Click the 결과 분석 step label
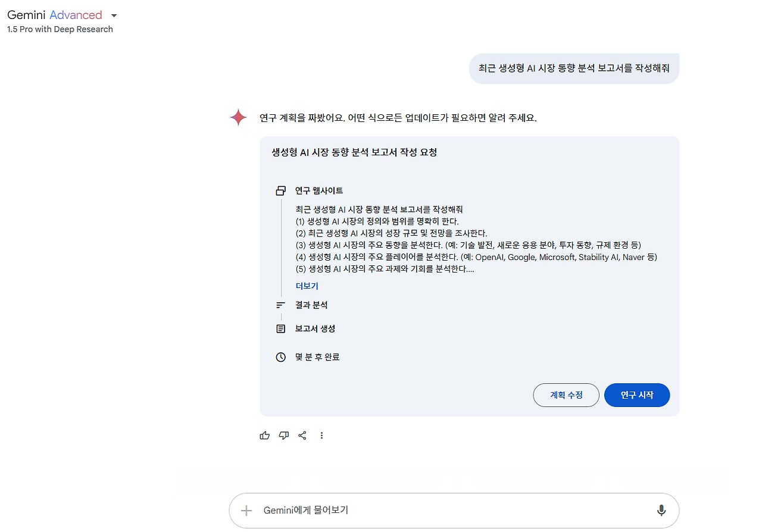Screen dimensions: 762x532 point(311,305)
